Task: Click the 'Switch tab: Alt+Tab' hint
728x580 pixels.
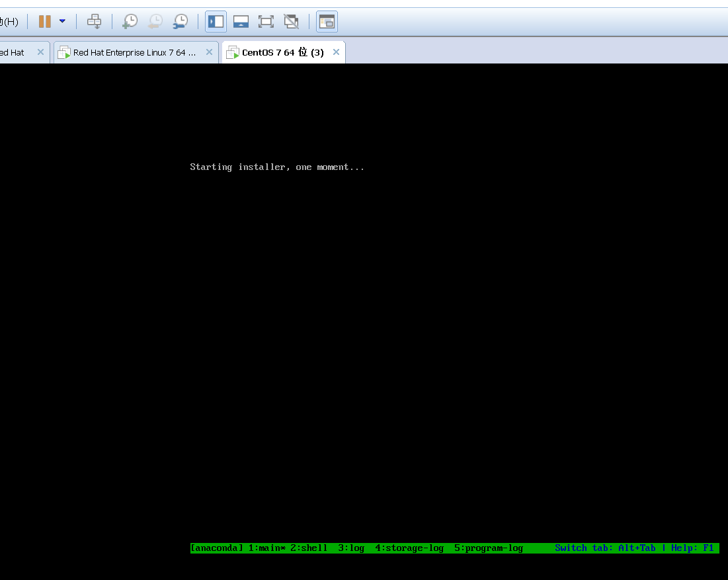Action: point(606,548)
